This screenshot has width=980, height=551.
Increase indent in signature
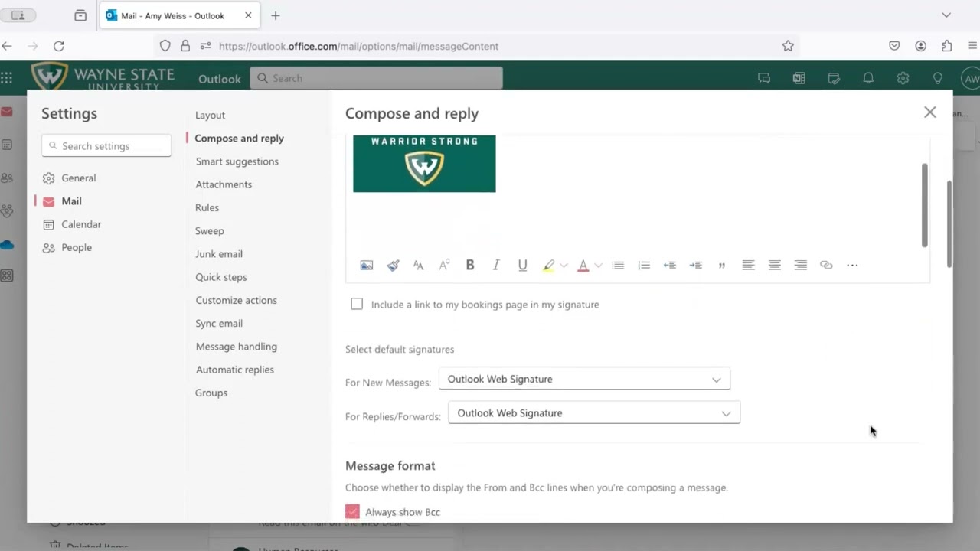click(x=696, y=266)
